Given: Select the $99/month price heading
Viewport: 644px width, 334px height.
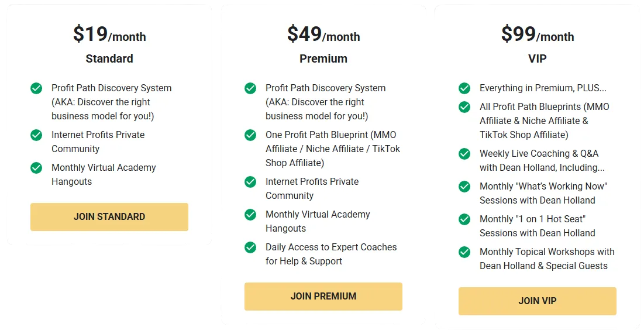Looking at the screenshot, I should tap(538, 35).
